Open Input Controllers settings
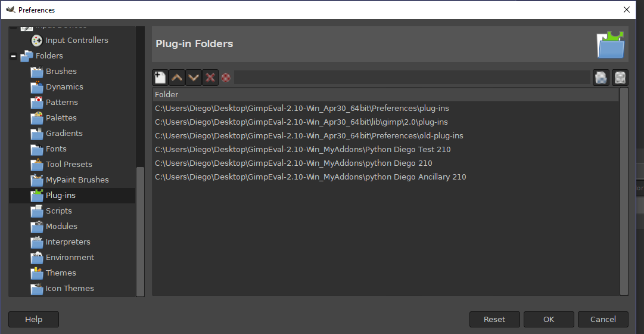Viewport: 644px width, 334px height. point(77,41)
